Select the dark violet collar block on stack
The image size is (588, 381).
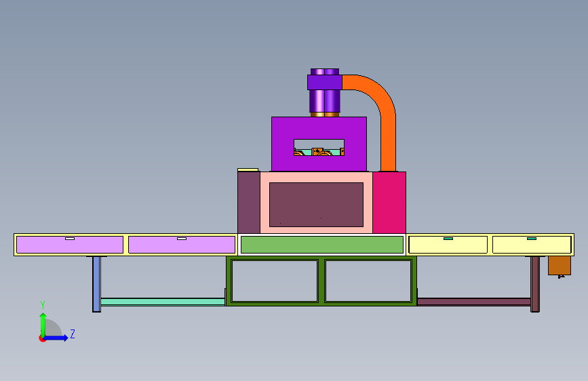pos(325,82)
